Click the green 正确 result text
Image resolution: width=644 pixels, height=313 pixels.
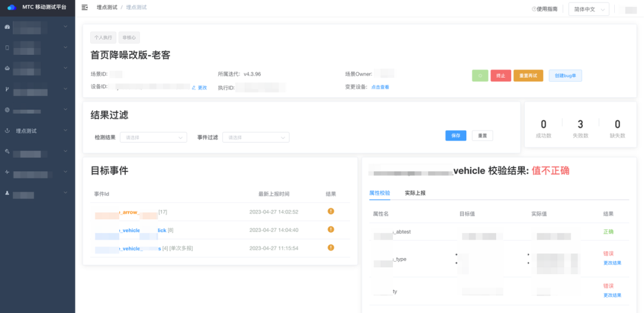608,232
